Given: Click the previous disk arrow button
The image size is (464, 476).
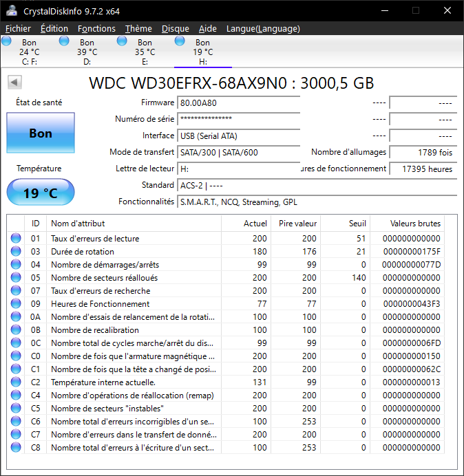Looking at the screenshot, I should (14, 83).
